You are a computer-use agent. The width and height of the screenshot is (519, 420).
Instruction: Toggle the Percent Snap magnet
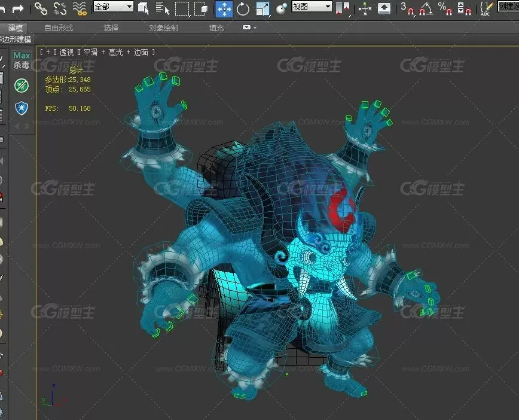(x=445, y=9)
